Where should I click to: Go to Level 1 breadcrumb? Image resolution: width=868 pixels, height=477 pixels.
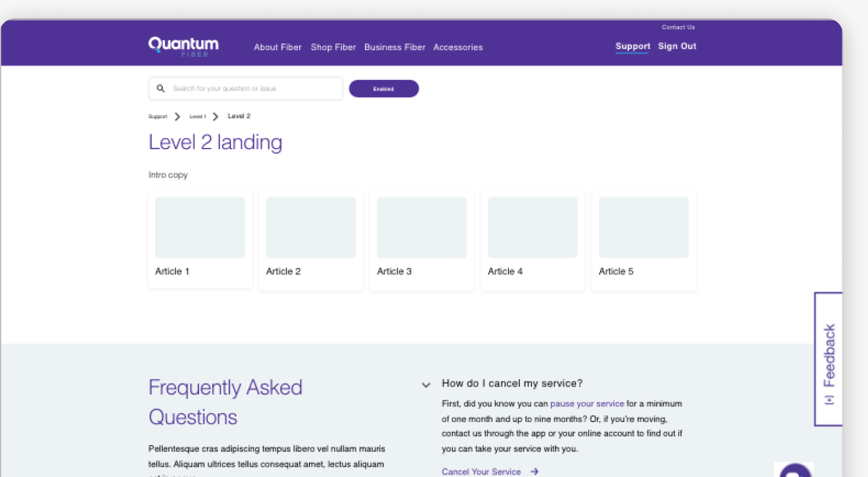click(x=197, y=117)
